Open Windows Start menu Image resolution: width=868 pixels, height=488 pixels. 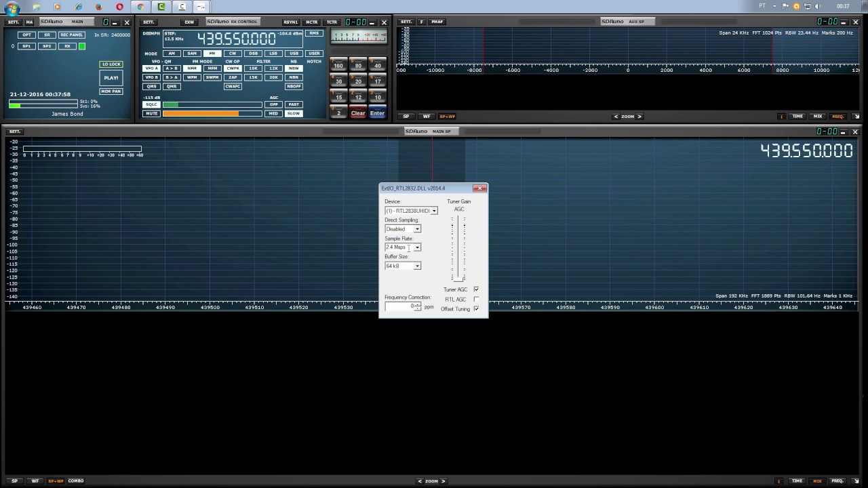pos(12,7)
